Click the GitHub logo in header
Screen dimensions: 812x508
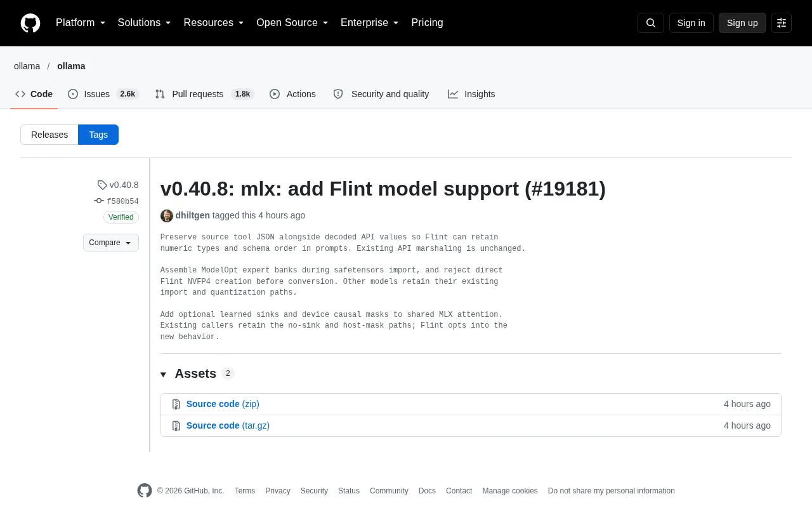[x=30, y=23]
